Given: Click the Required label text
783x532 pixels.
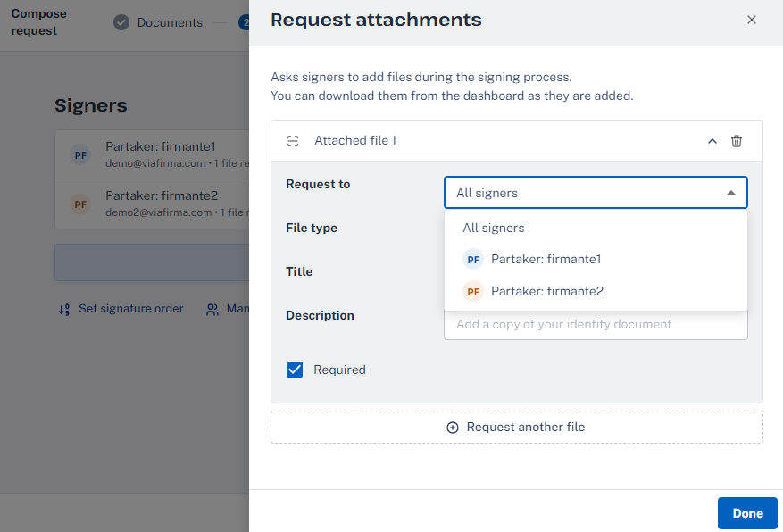Looking at the screenshot, I should pyautogui.click(x=339, y=370).
